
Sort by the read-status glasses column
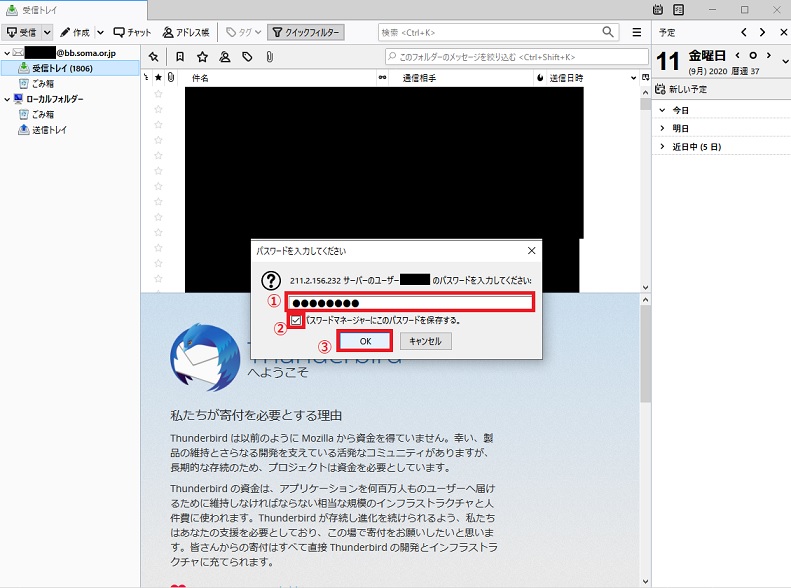383,78
